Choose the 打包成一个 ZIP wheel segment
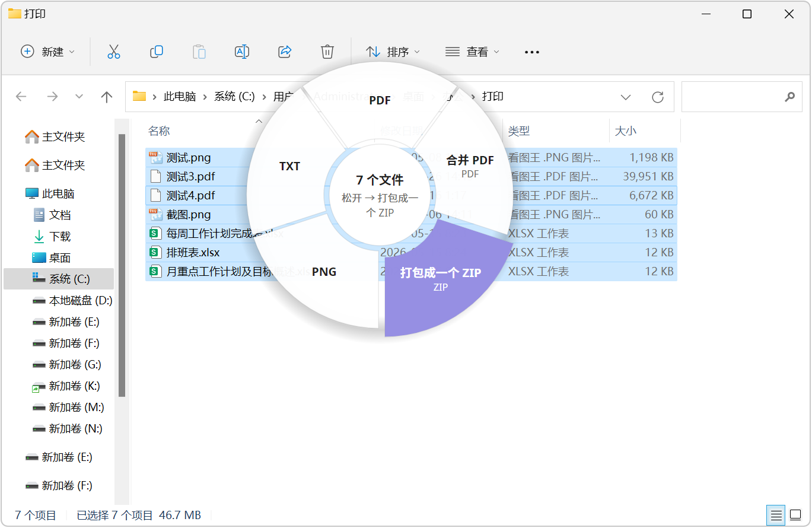This screenshot has height=528, width=812. (x=440, y=278)
